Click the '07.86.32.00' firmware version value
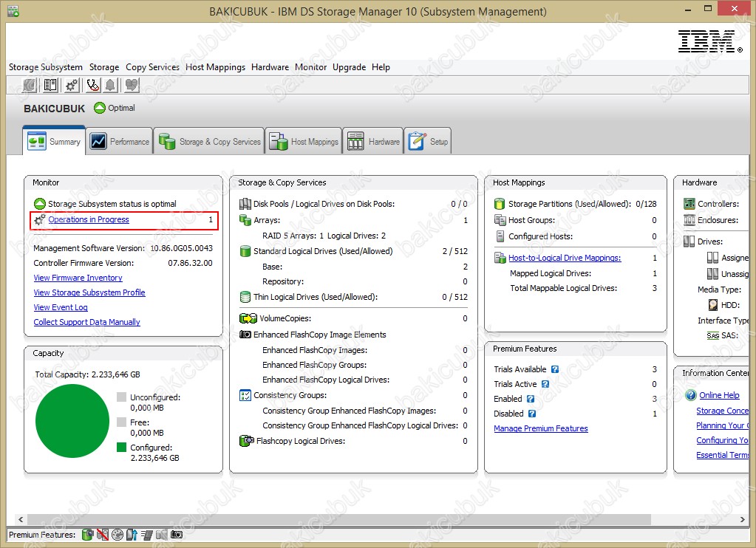This screenshot has width=756, height=548. click(x=190, y=263)
